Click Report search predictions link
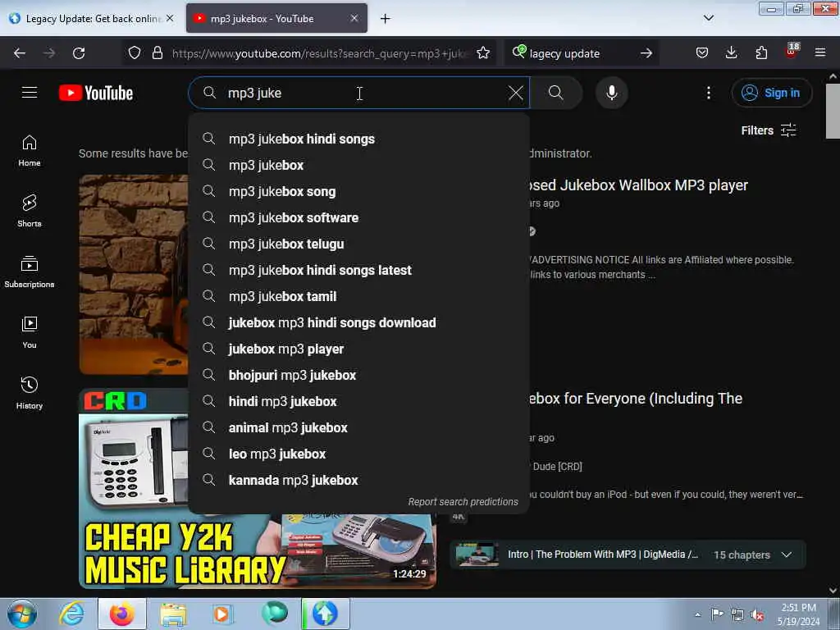 pos(463,502)
